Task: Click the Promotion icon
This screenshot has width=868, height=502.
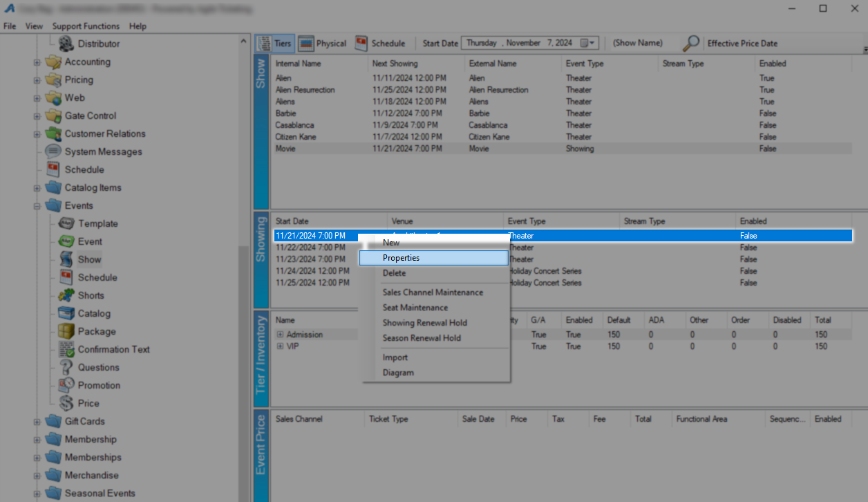Action: (x=66, y=386)
